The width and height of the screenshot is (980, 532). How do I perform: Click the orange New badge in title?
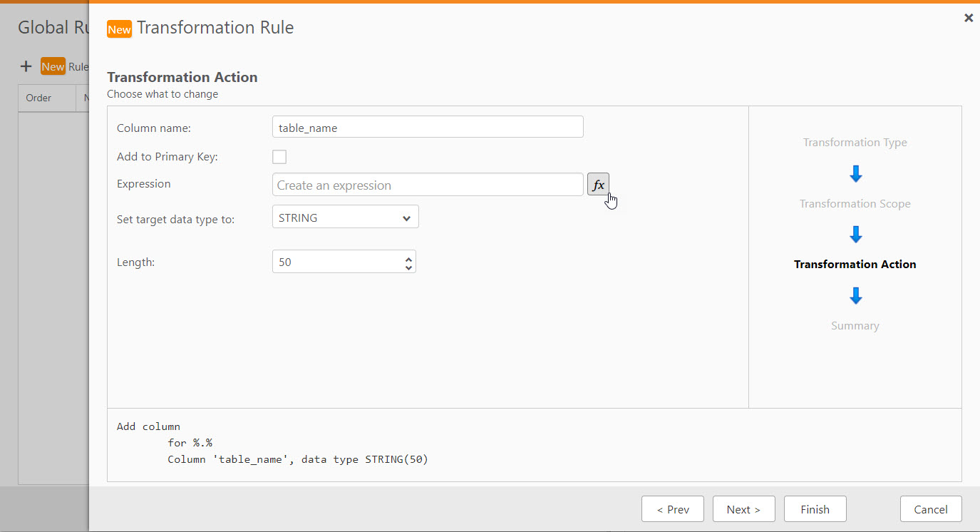(119, 29)
